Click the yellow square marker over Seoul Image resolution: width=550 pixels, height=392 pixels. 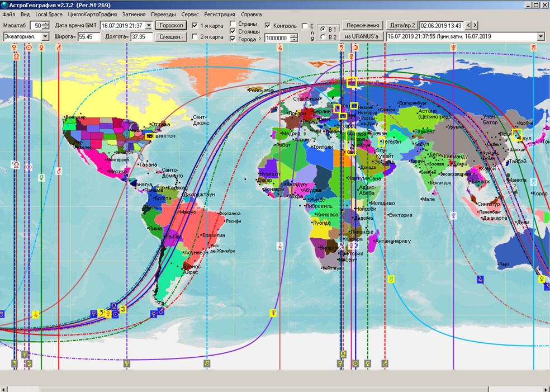click(516, 134)
